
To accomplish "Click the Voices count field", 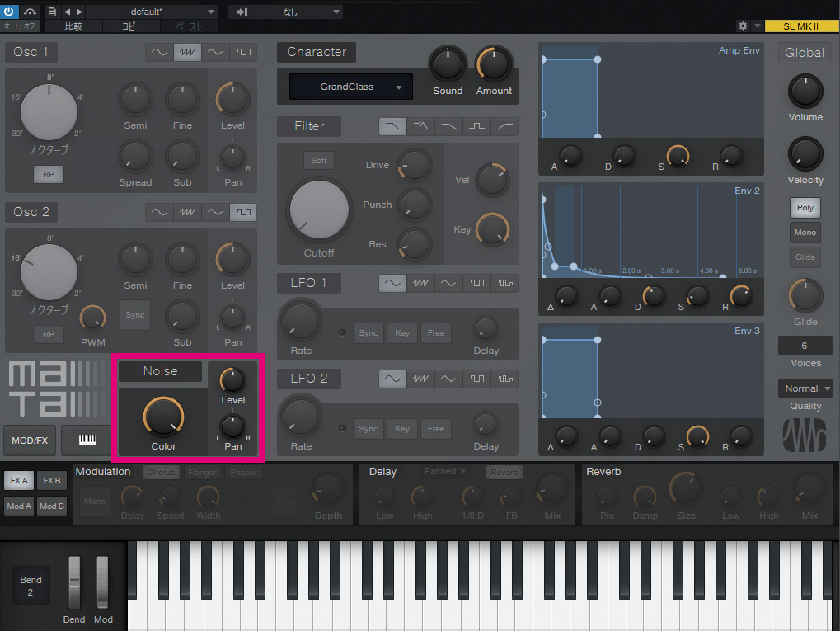I will (x=805, y=346).
